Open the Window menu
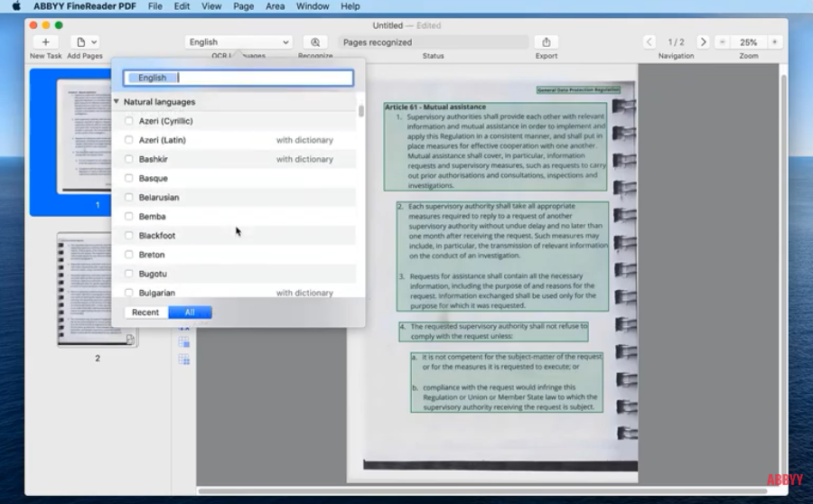 [313, 6]
